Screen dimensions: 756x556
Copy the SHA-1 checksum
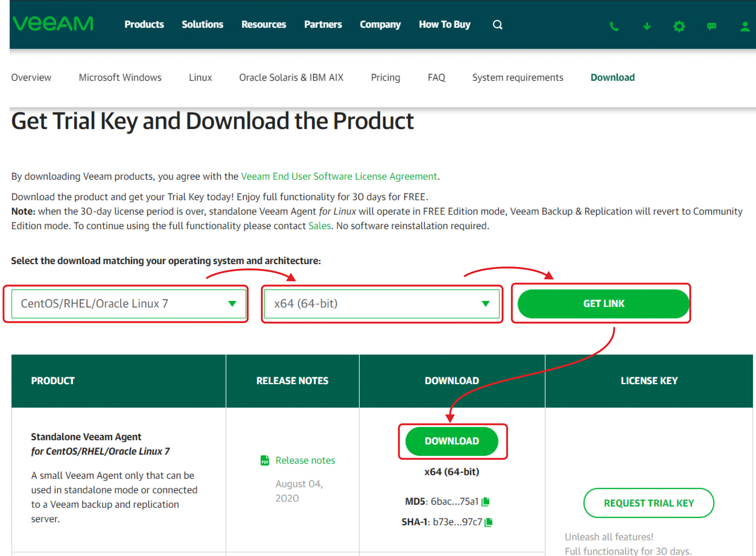coord(488,522)
